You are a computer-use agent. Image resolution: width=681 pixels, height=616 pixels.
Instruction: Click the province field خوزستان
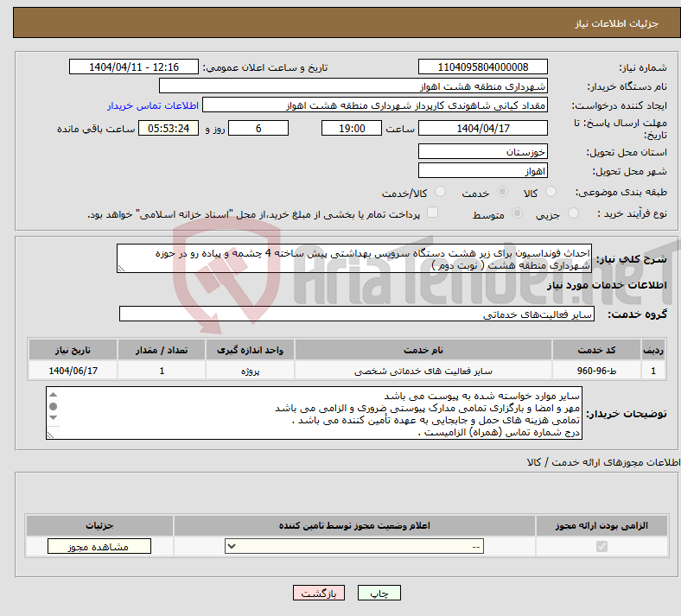click(x=482, y=151)
